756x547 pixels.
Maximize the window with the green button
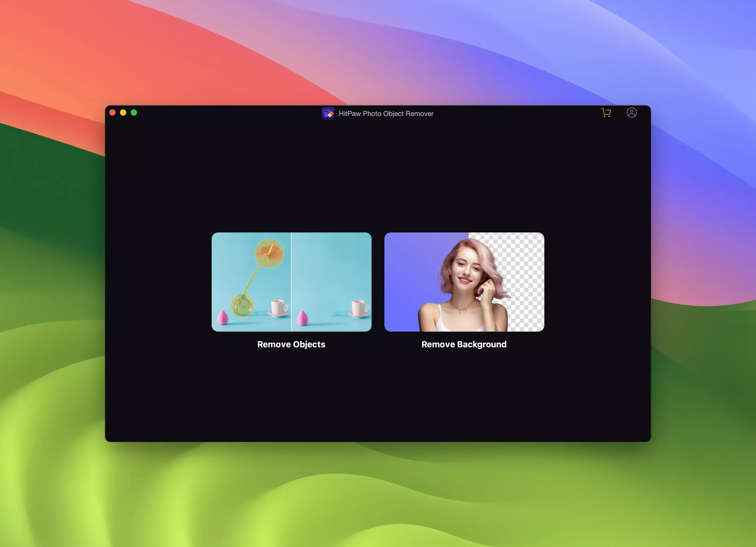134,113
